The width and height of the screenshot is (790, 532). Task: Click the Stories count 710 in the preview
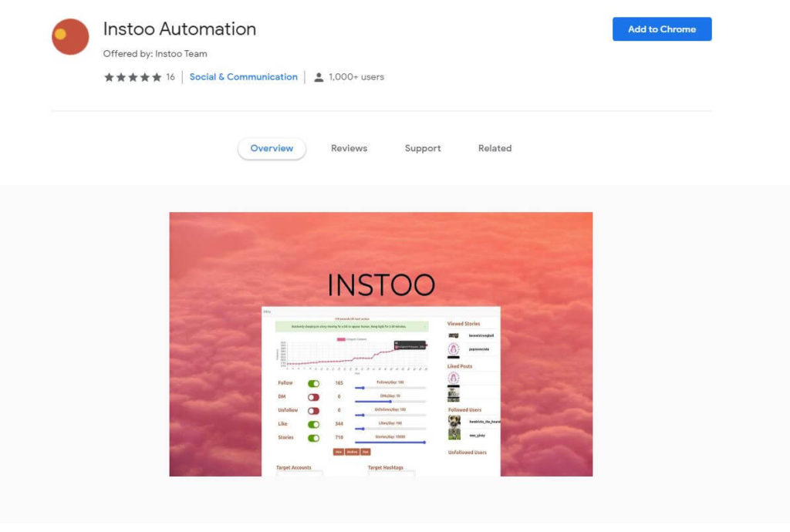pos(339,437)
